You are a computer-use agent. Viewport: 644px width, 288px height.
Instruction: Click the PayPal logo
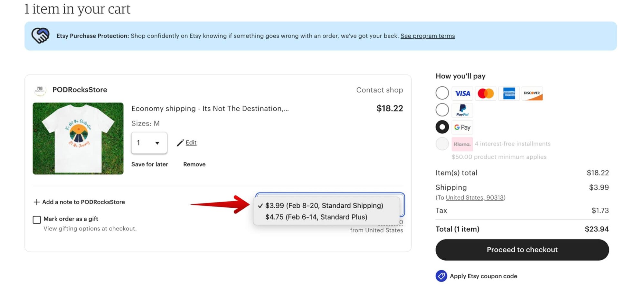462,110
